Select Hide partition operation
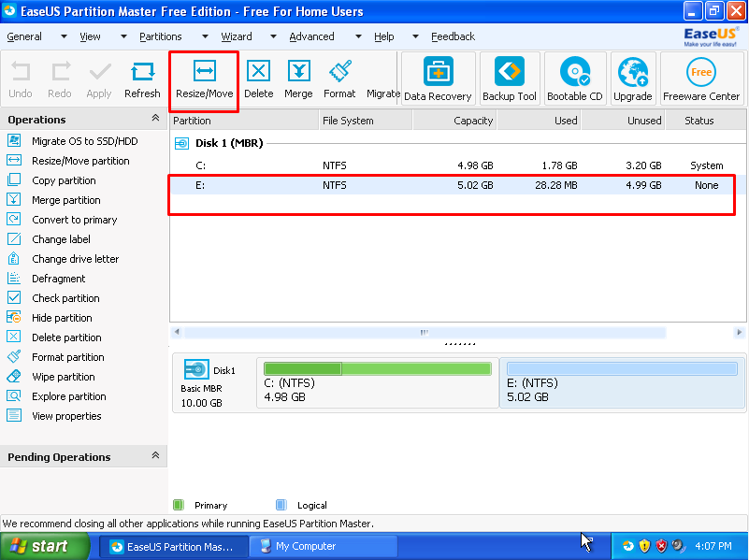This screenshot has width=749, height=560. click(62, 317)
